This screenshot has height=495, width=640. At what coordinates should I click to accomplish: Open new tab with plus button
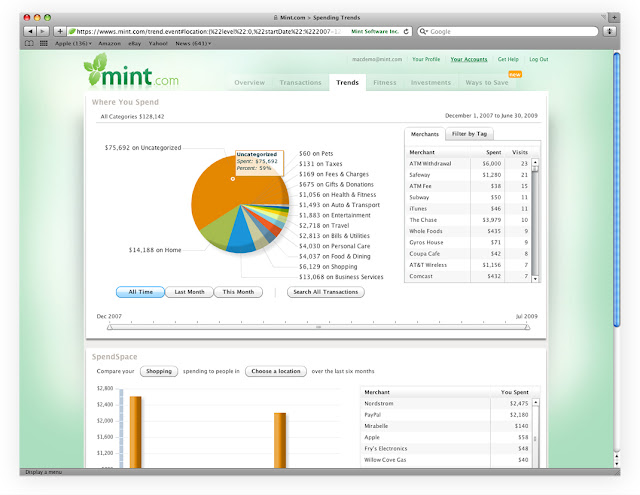(614, 18)
